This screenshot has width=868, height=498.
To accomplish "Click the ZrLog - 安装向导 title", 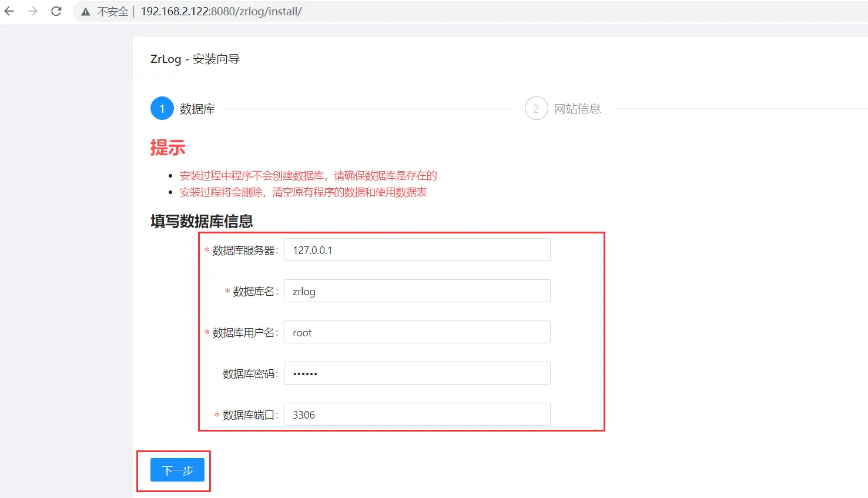I will 195,59.
